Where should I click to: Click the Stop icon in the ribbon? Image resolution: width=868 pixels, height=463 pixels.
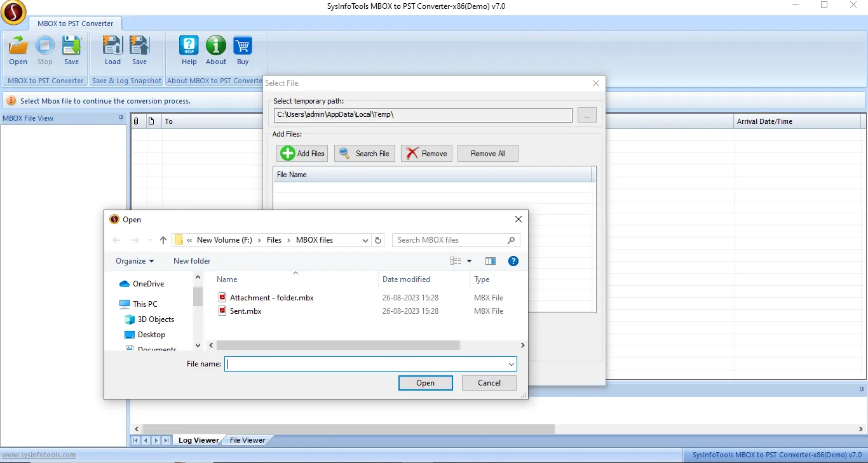pyautogui.click(x=44, y=50)
